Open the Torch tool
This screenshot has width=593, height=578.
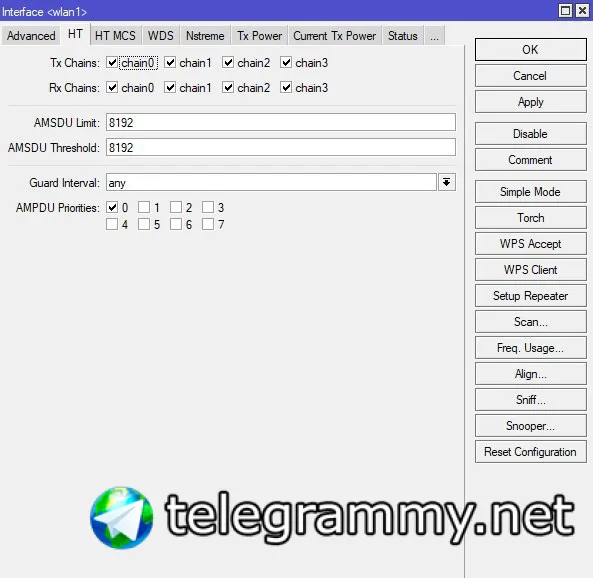531,218
